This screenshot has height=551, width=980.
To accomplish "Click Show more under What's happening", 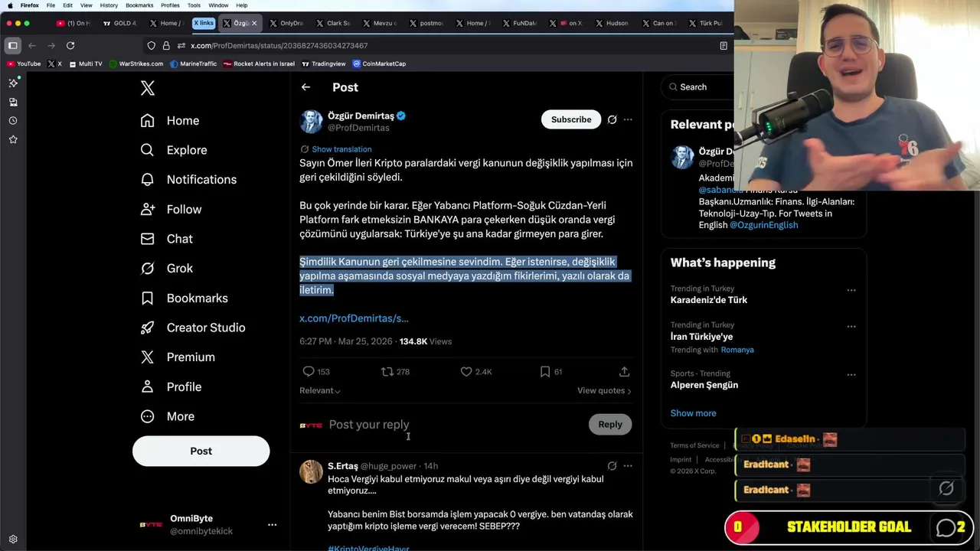I will [694, 413].
